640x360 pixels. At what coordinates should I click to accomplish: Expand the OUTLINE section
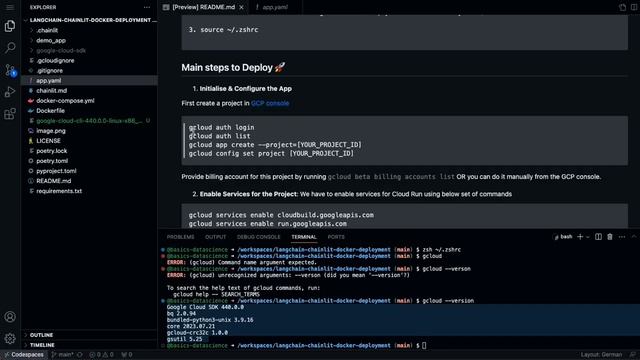90,335
